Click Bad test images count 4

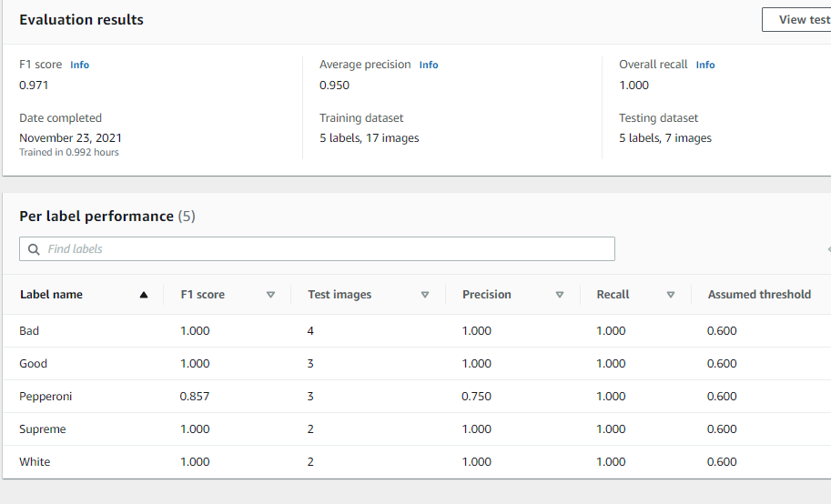[x=310, y=331]
